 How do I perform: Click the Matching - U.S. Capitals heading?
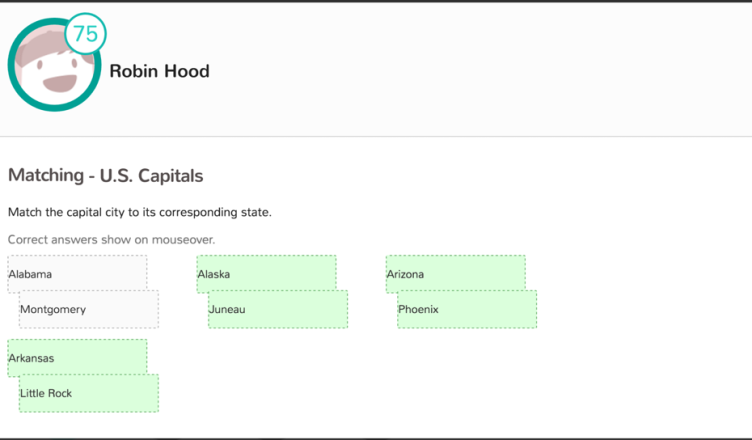pyautogui.click(x=106, y=175)
